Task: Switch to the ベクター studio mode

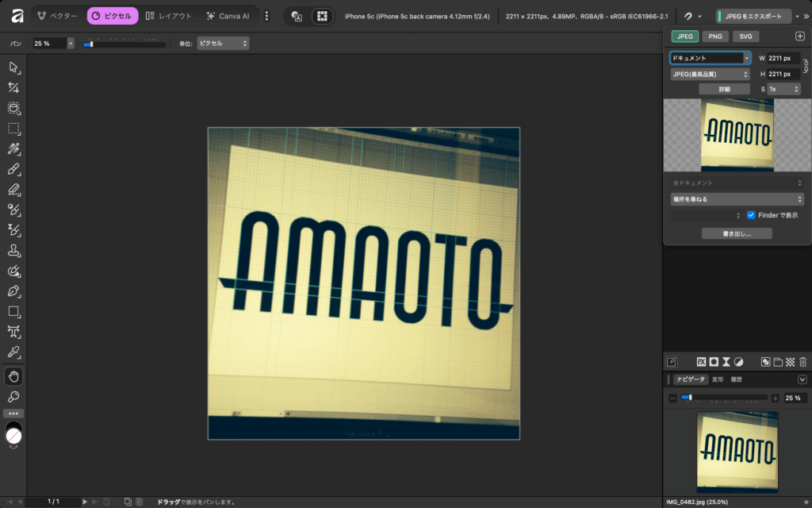Action: [x=57, y=16]
